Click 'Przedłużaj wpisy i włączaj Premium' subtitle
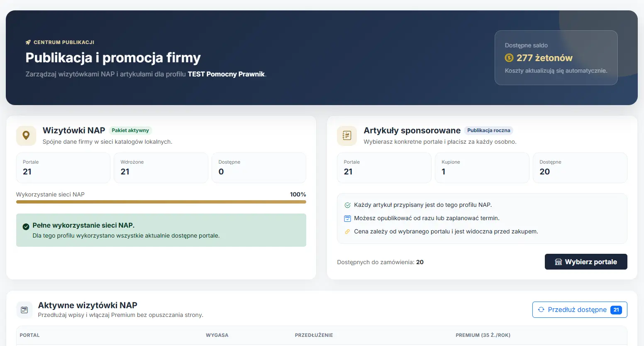Image resolution: width=644 pixels, height=346 pixels. 121,315
